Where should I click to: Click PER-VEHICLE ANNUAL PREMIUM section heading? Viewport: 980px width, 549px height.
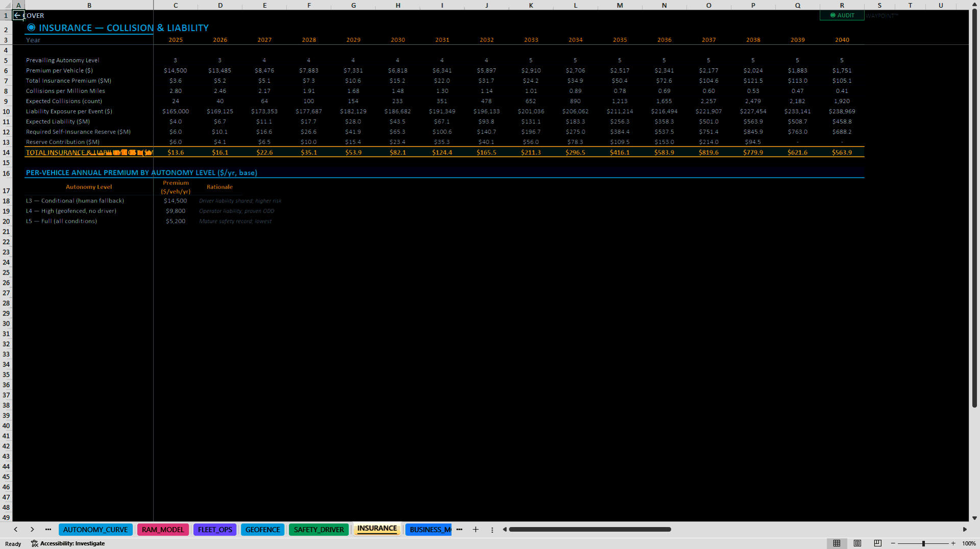coord(141,172)
